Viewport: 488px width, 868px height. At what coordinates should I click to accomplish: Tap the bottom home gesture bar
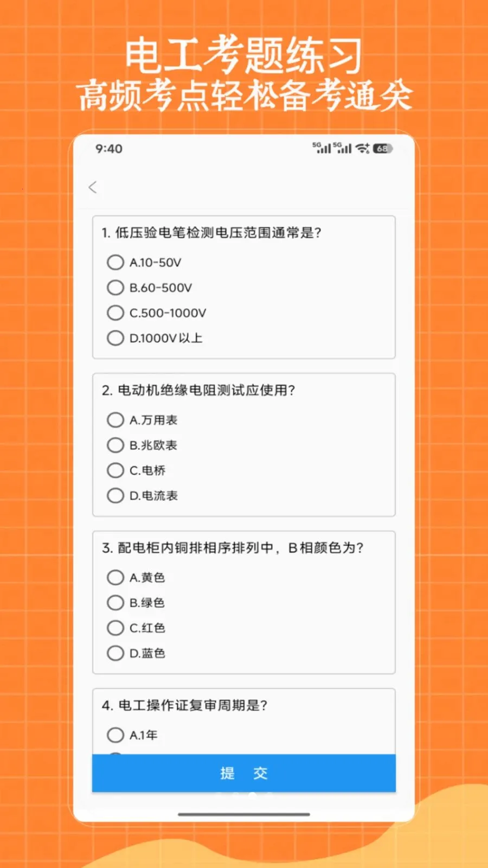244,814
